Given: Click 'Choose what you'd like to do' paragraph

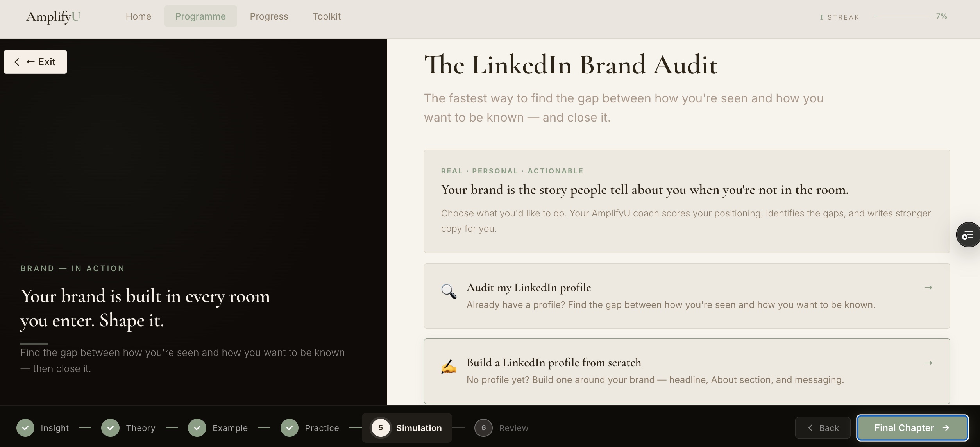Looking at the screenshot, I should tap(686, 221).
